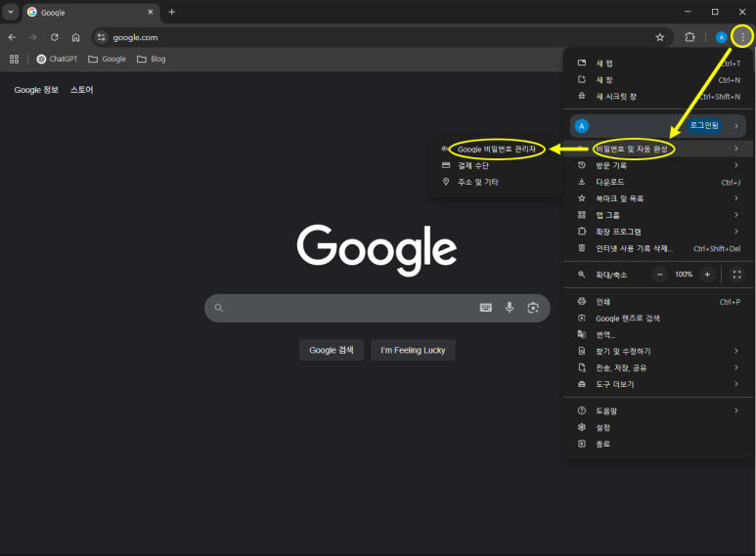Click the Google 검색 button
This screenshot has width=756, height=556.
pyautogui.click(x=332, y=350)
